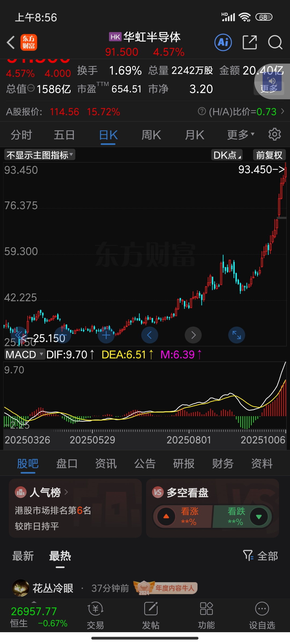Viewport: 290px width, 644px height.
Task: Open 发帖 post icon
Action: coord(151,616)
